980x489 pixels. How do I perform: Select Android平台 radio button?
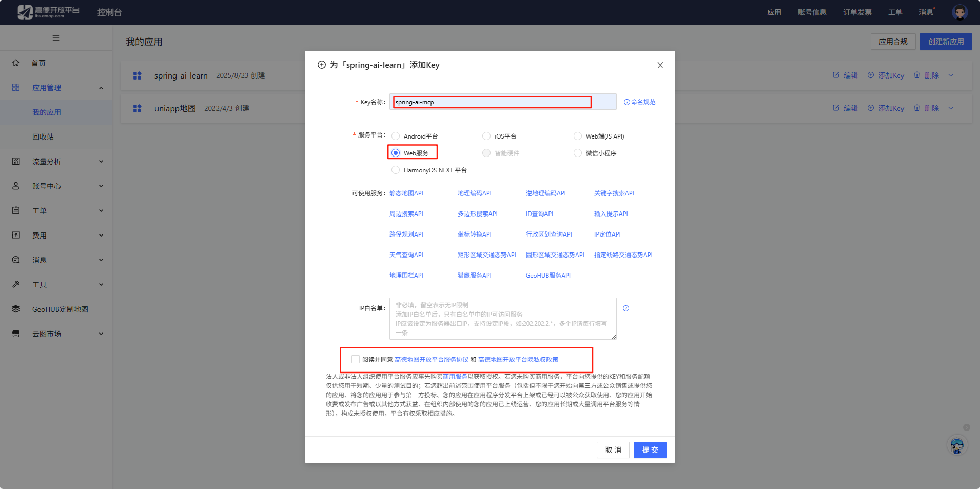tap(396, 136)
